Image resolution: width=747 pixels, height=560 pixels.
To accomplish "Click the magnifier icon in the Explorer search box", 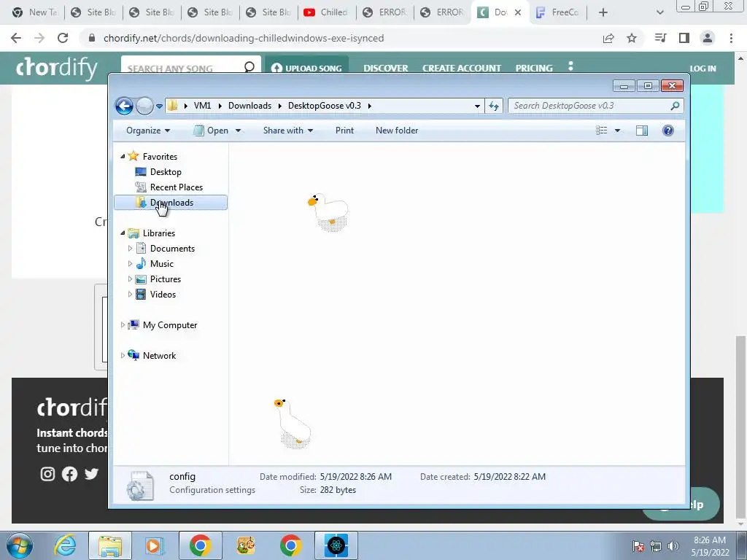I will coord(675,106).
